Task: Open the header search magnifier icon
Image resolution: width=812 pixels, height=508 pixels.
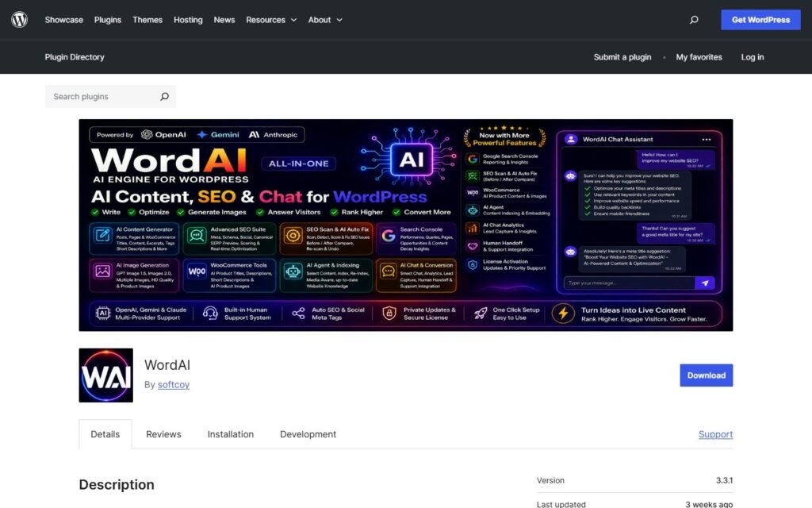Action: pos(694,20)
